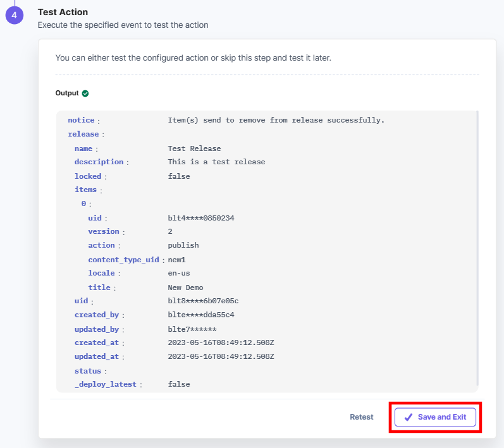Select the updated_by value blte7******

(x=192, y=329)
